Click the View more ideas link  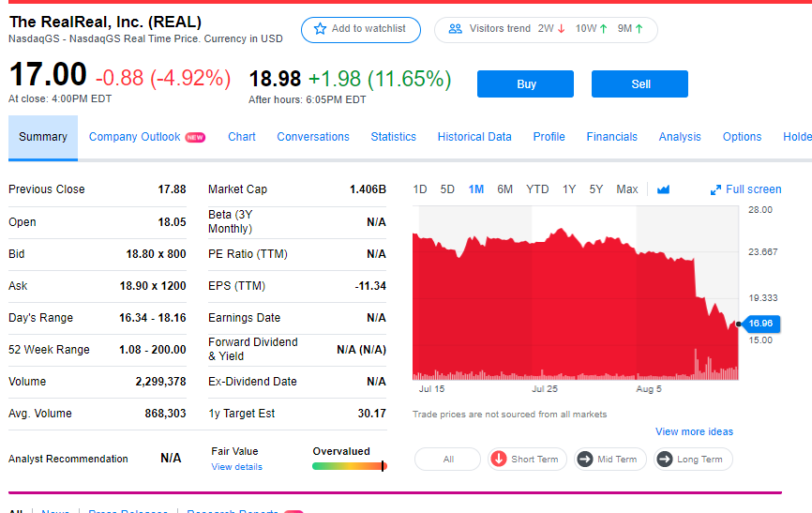coord(695,431)
